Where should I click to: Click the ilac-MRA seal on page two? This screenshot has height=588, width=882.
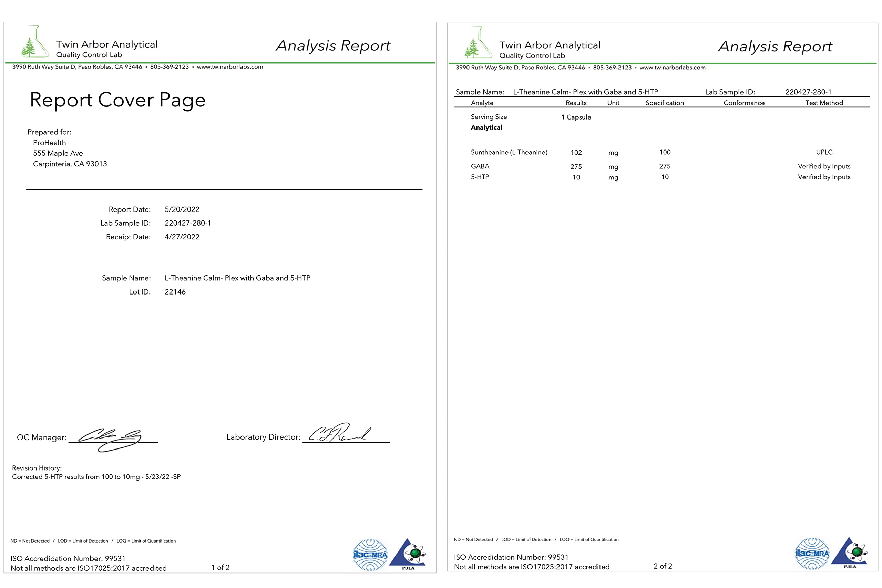click(x=812, y=553)
